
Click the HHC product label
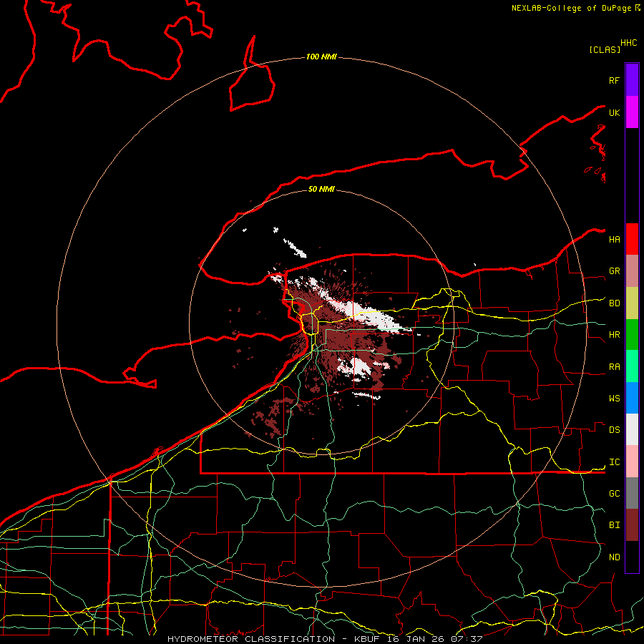point(628,43)
